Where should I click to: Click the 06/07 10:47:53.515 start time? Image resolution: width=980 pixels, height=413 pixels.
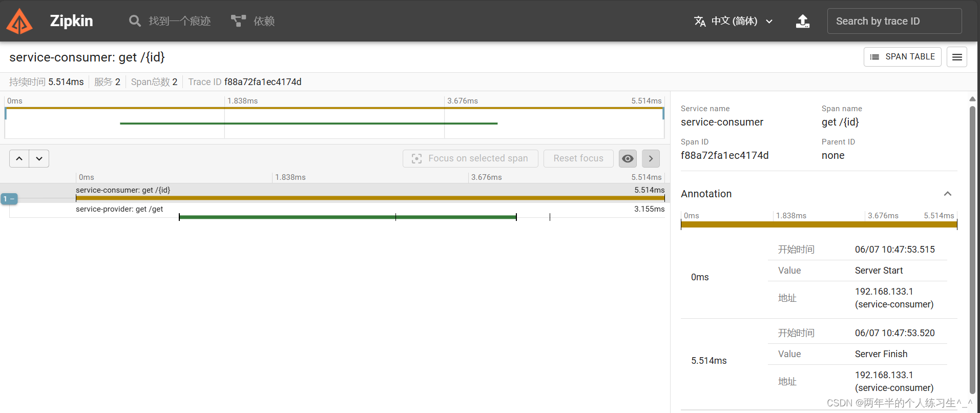895,250
